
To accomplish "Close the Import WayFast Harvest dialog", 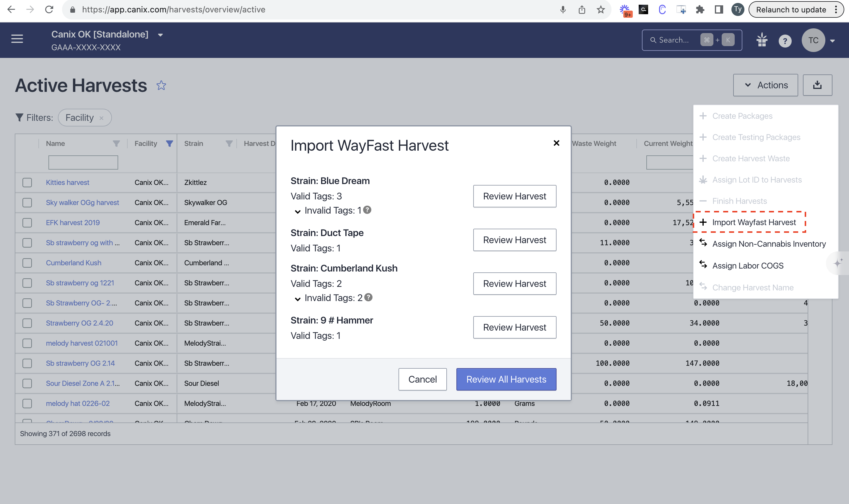I will [x=556, y=143].
